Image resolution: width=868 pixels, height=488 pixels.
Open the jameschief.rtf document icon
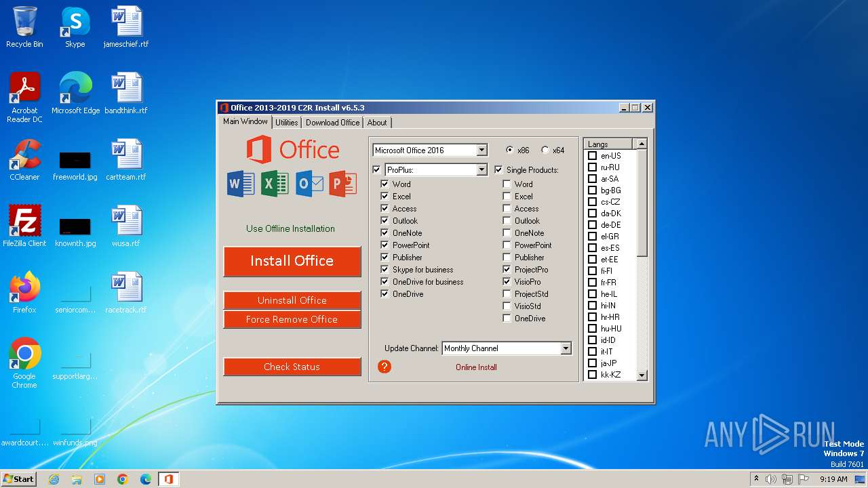click(126, 27)
